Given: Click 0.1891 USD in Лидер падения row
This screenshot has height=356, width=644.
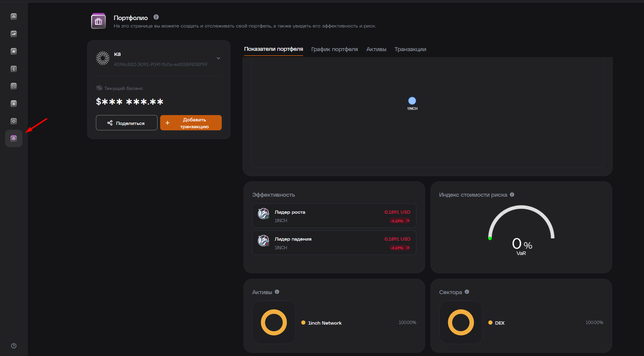Looking at the screenshot, I should 397,239.
